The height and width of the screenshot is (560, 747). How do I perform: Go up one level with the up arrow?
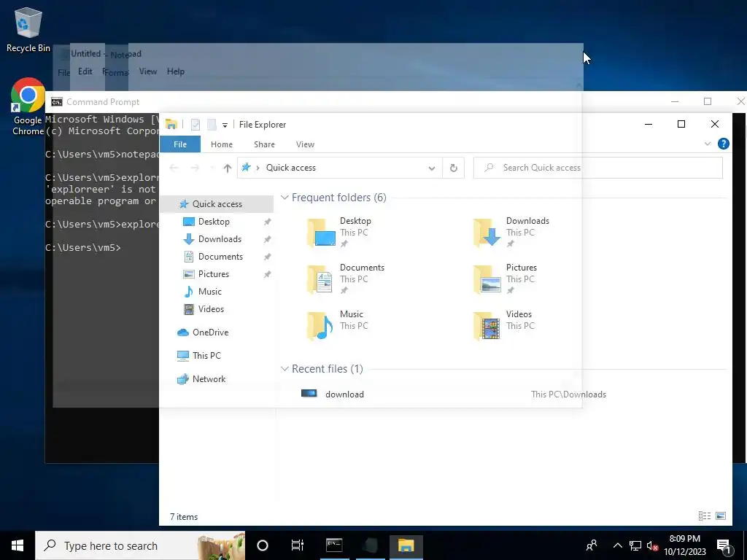228,168
